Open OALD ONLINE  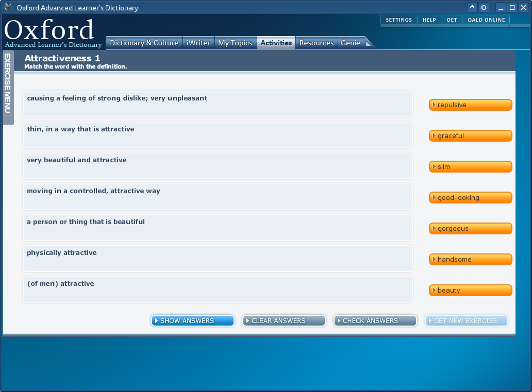486,20
